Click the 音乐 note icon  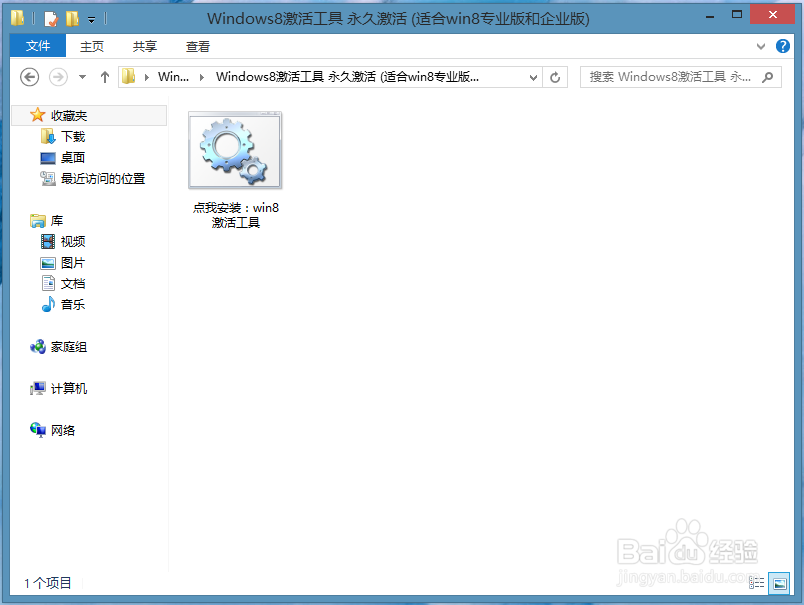point(48,305)
